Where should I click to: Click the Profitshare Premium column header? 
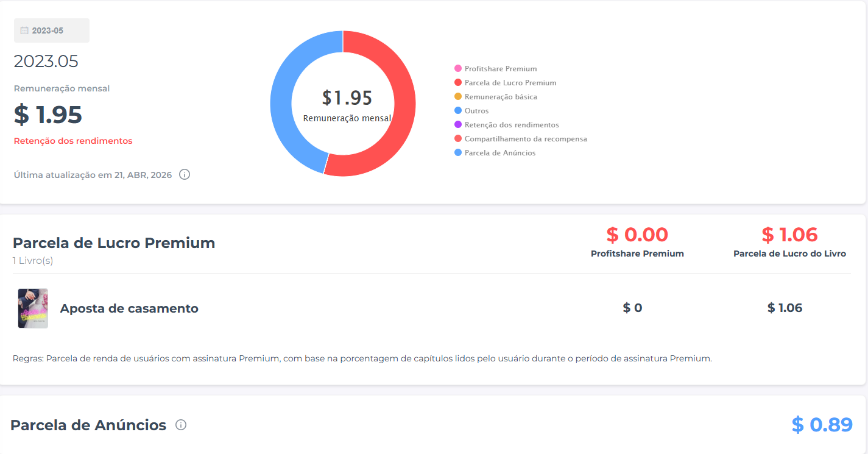coord(637,254)
